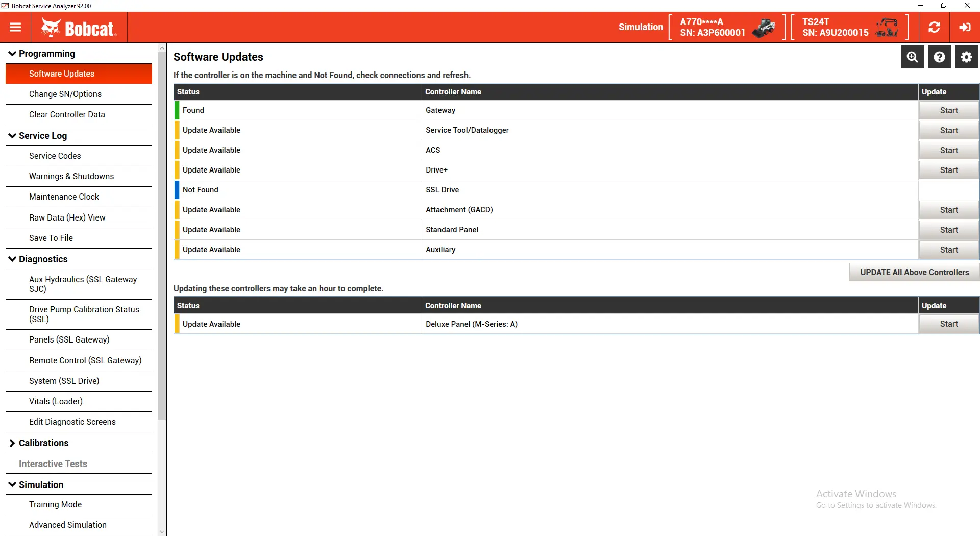The width and height of the screenshot is (980, 536).
Task: Click the Not Found status cell
Action: 298,190
